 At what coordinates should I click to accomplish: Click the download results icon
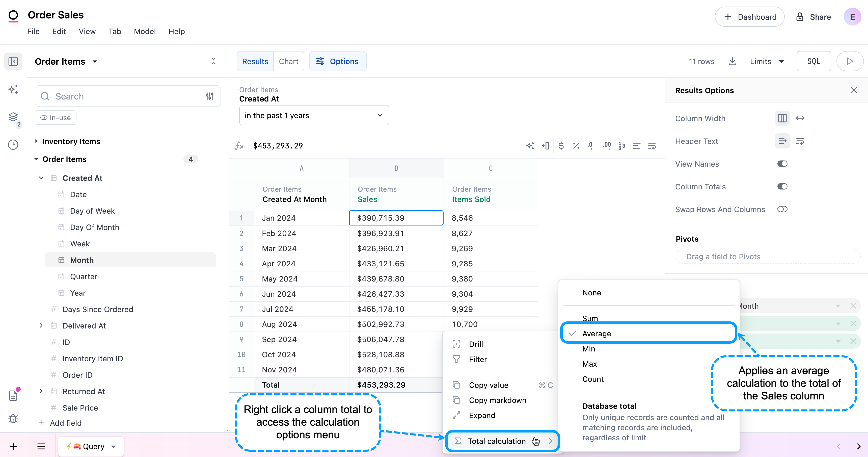tap(732, 61)
